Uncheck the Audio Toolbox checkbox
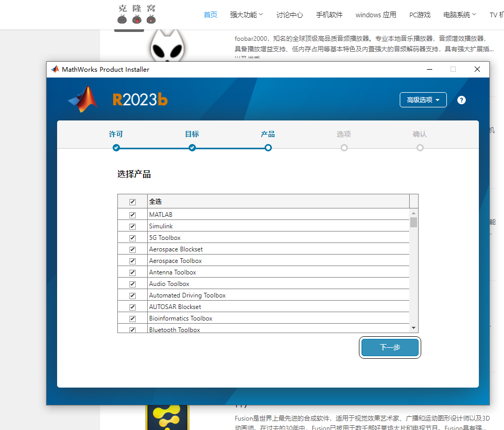The width and height of the screenshot is (504, 430). [133, 284]
